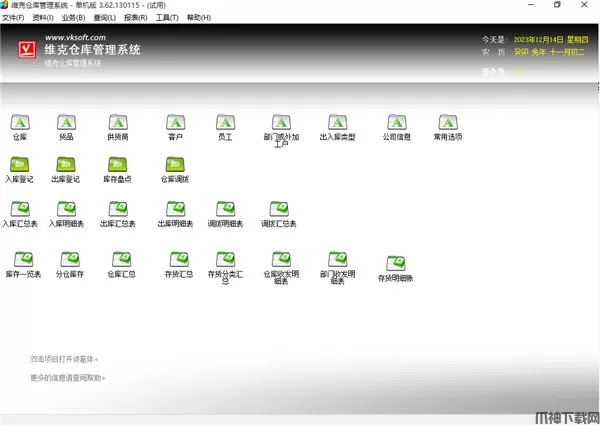Open the 文件(F) menu

pos(13,18)
